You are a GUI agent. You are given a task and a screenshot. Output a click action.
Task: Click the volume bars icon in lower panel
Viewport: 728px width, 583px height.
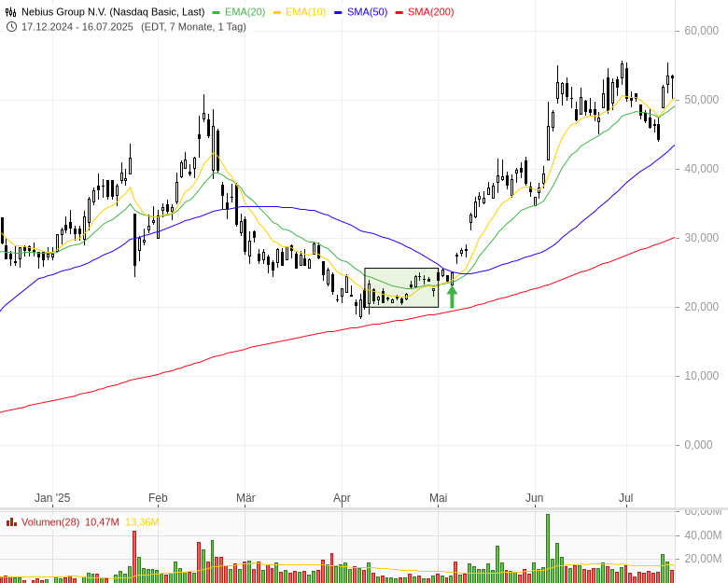click(x=11, y=521)
